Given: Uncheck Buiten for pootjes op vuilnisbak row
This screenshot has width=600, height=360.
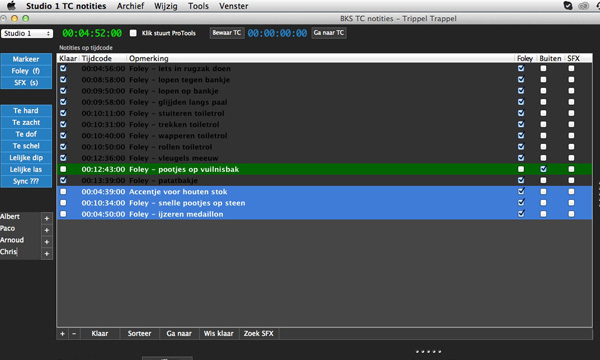Looking at the screenshot, I should pos(543,169).
